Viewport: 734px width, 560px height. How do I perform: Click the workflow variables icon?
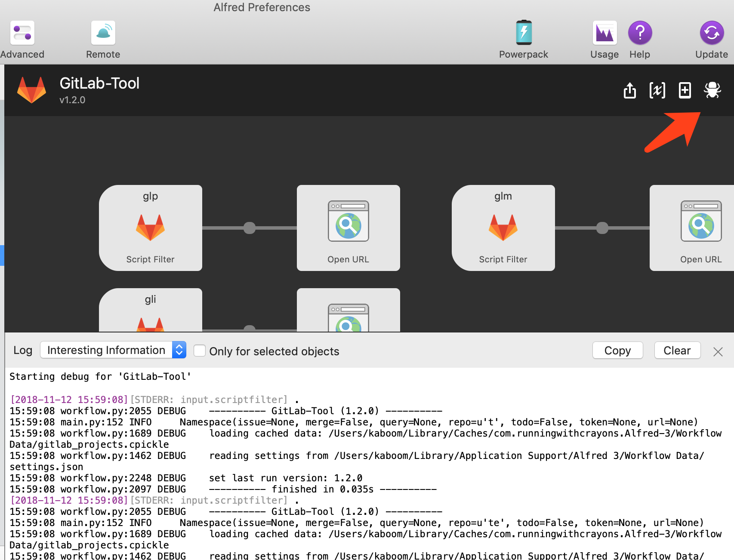point(657,90)
